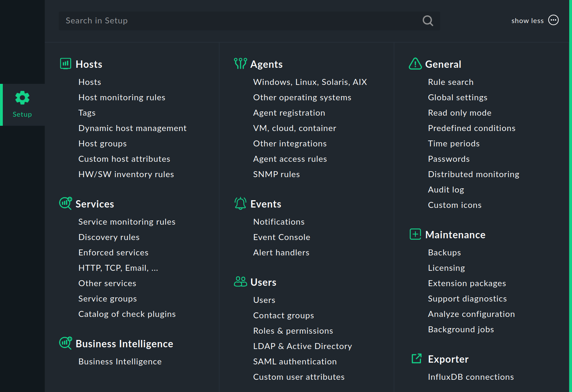This screenshot has width=572, height=392.
Task: Open VM, cloud, container
Action: 295,128
